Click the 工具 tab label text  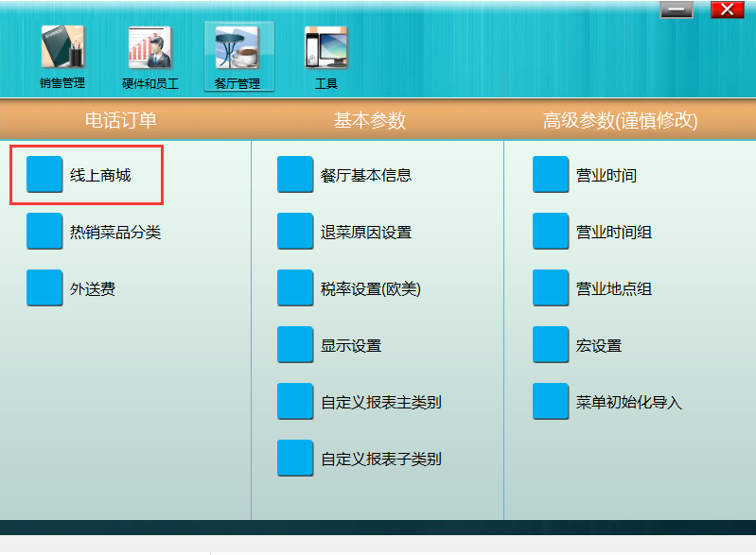click(x=325, y=84)
